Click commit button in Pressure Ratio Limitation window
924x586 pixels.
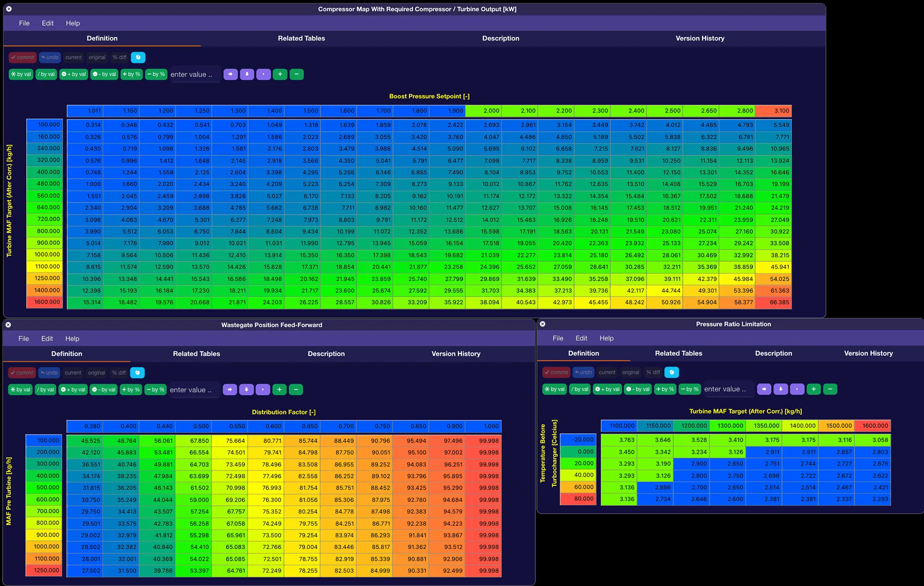point(556,372)
